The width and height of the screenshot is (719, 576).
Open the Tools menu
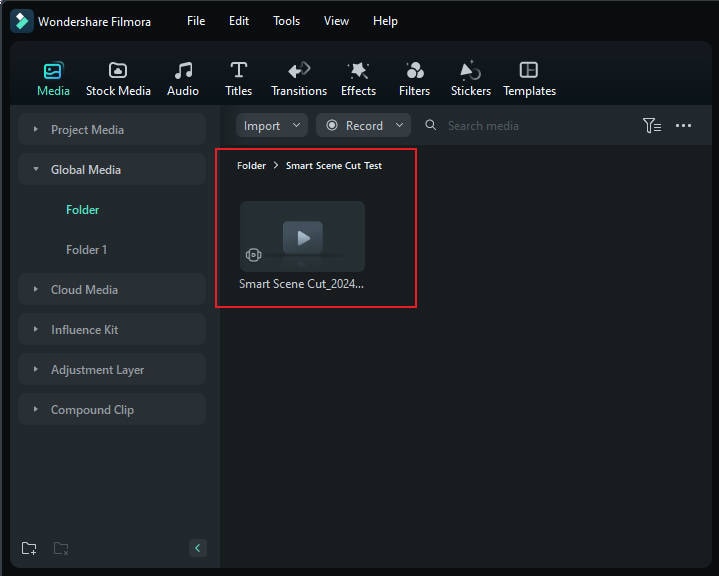point(286,21)
